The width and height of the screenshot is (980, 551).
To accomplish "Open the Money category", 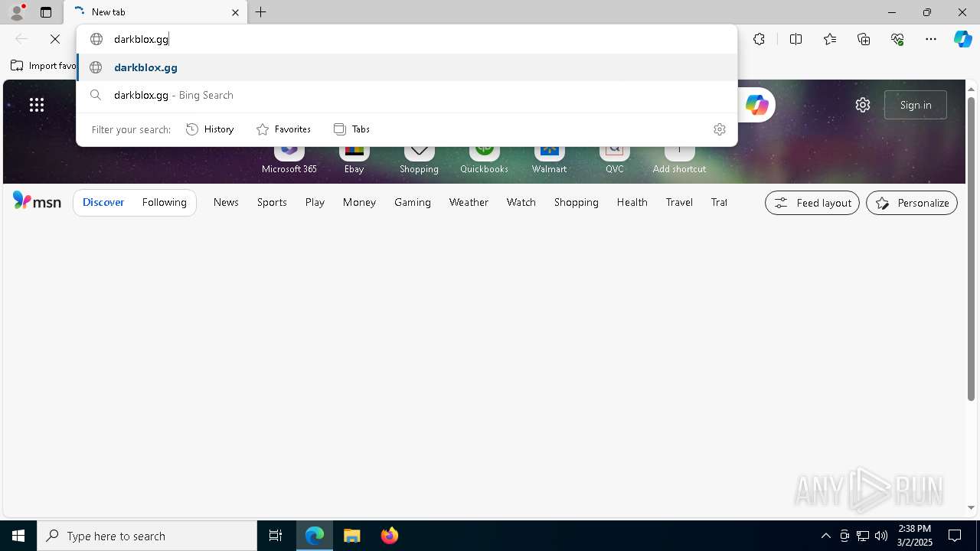I will pyautogui.click(x=359, y=203).
